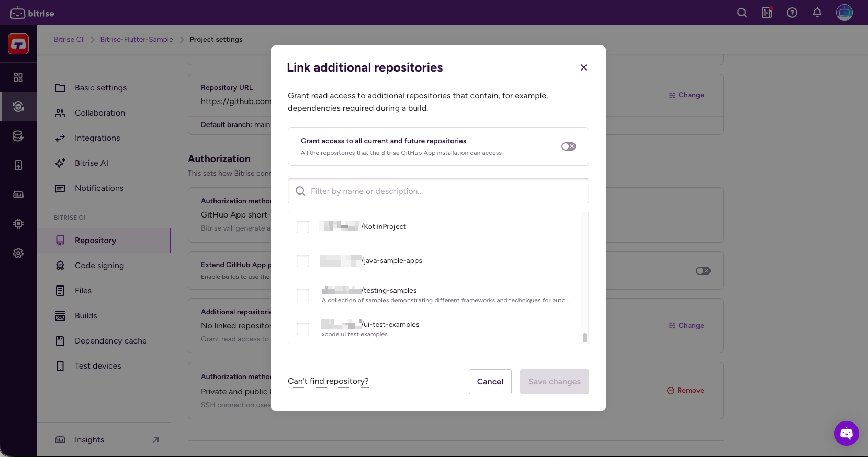Open the notifications bell icon

tap(817, 13)
